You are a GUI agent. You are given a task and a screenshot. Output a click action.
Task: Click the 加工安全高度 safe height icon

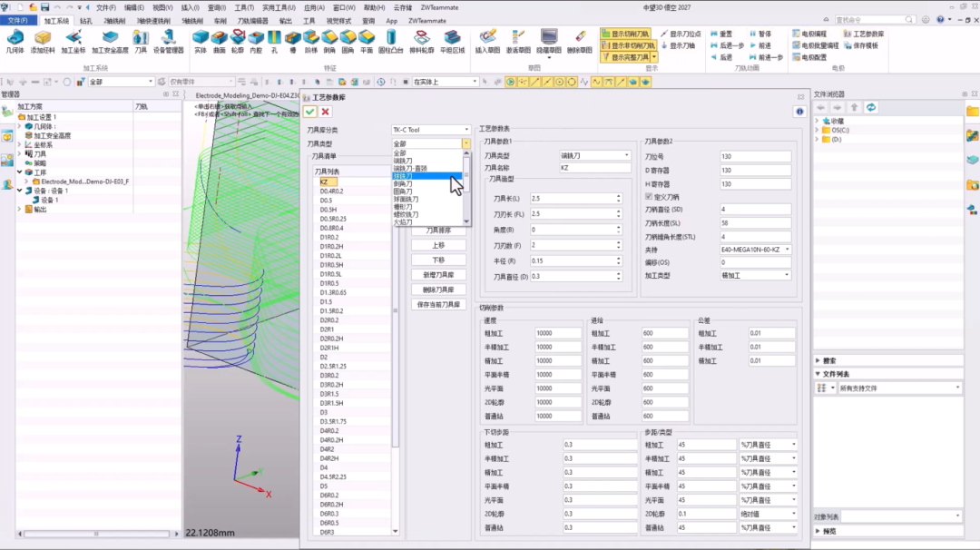pyautogui.click(x=110, y=41)
